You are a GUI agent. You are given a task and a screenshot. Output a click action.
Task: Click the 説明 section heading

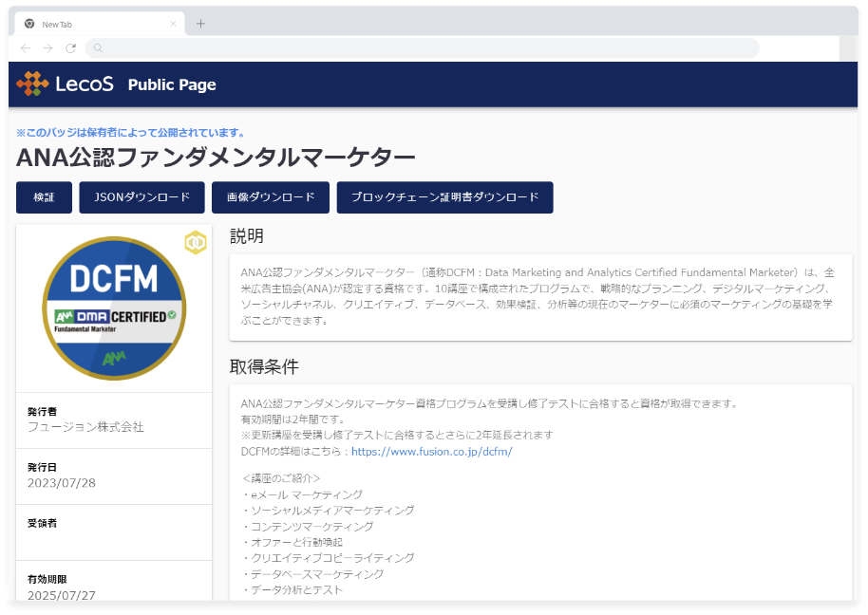(x=247, y=236)
